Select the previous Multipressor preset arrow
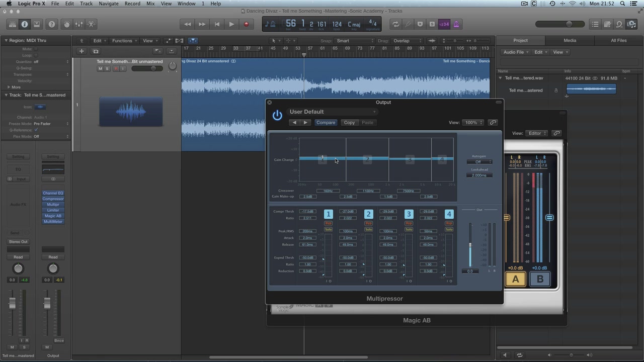Screen dimensions: 644x362 [x=295, y=123]
